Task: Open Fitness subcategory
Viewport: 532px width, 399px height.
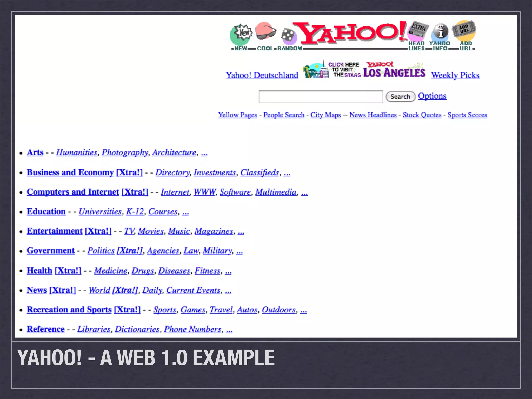Action: tap(208, 271)
